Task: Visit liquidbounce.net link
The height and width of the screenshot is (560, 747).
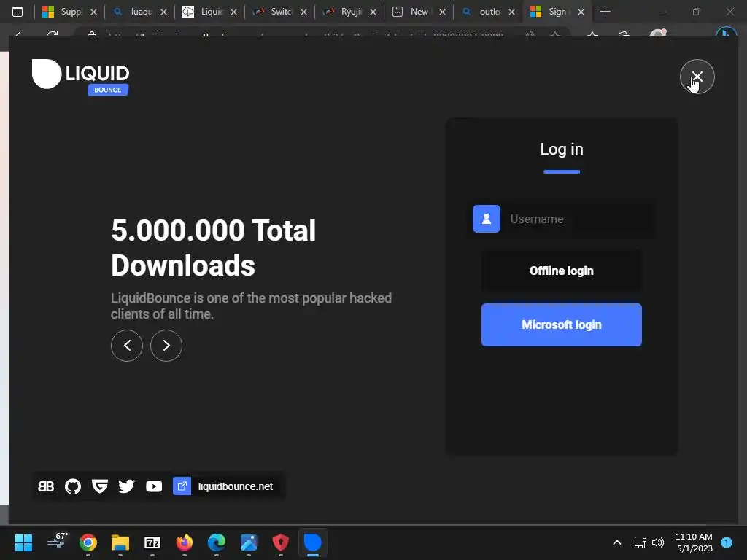Action: [x=236, y=486]
